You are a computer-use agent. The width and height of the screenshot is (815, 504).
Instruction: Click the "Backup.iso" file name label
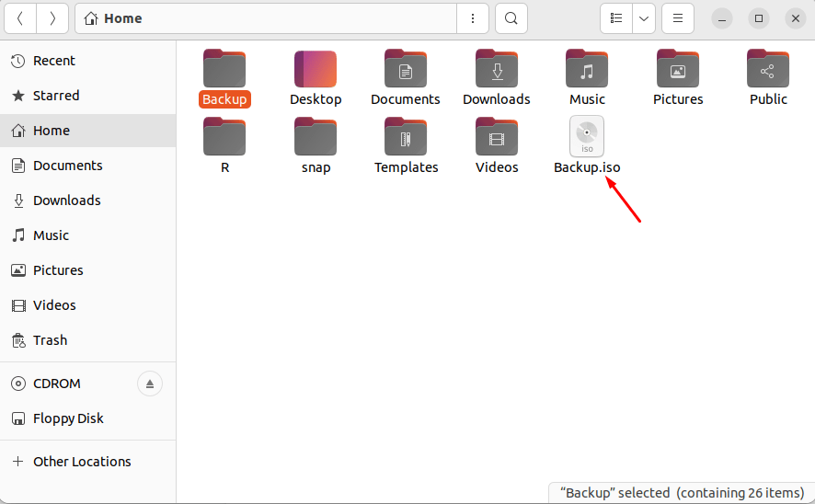[x=587, y=167]
